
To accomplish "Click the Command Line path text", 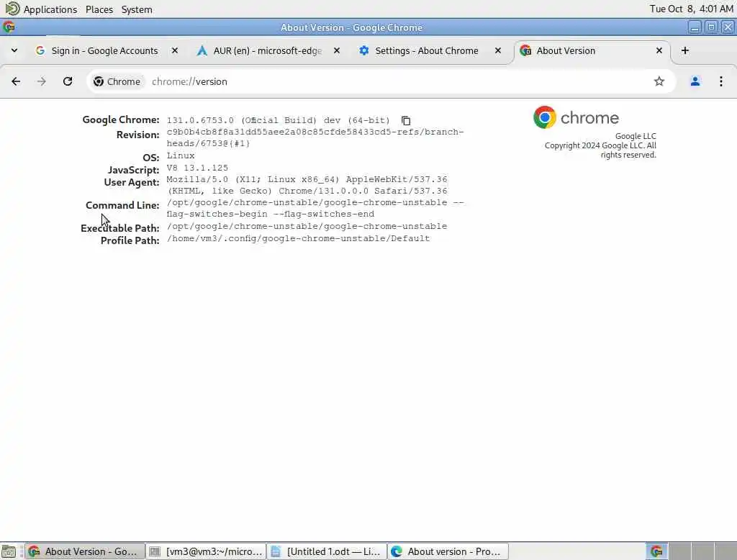I will pyautogui.click(x=315, y=208).
